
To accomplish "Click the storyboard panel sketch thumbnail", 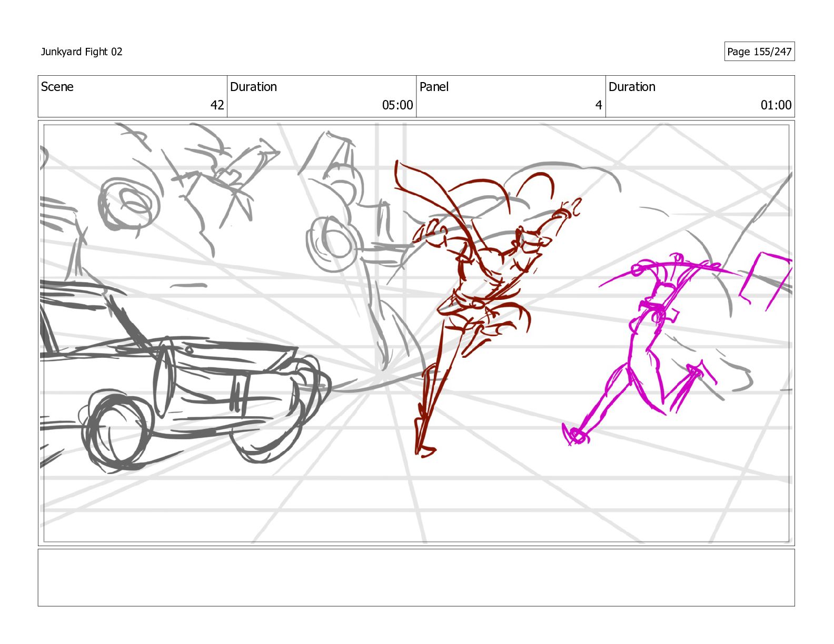I will [416, 333].
